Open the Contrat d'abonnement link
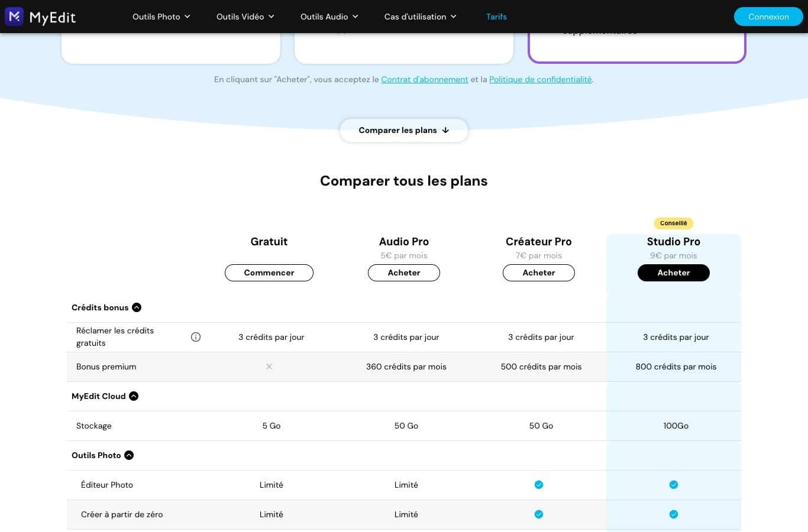The width and height of the screenshot is (808, 532). click(x=425, y=79)
